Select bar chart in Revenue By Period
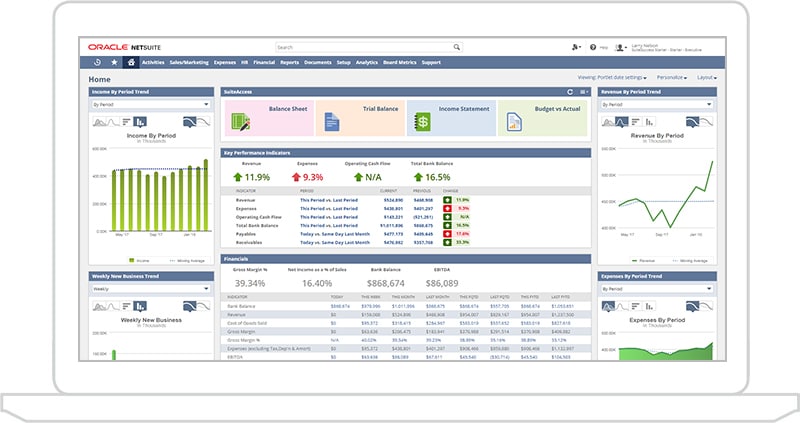 pos(635,121)
